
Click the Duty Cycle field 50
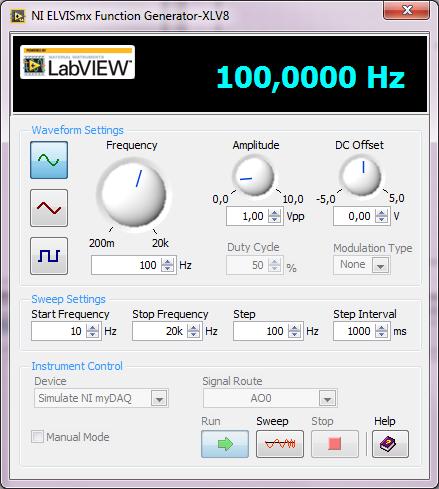click(x=247, y=265)
